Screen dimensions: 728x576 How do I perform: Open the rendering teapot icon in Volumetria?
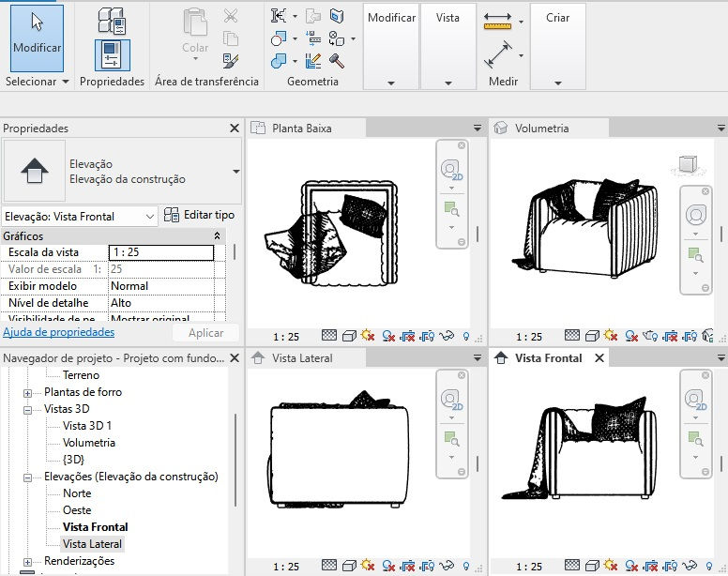click(x=650, y=335)
